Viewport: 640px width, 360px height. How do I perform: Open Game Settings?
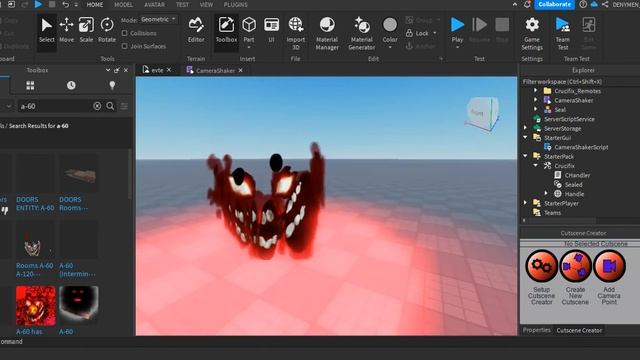coord(532,33)
